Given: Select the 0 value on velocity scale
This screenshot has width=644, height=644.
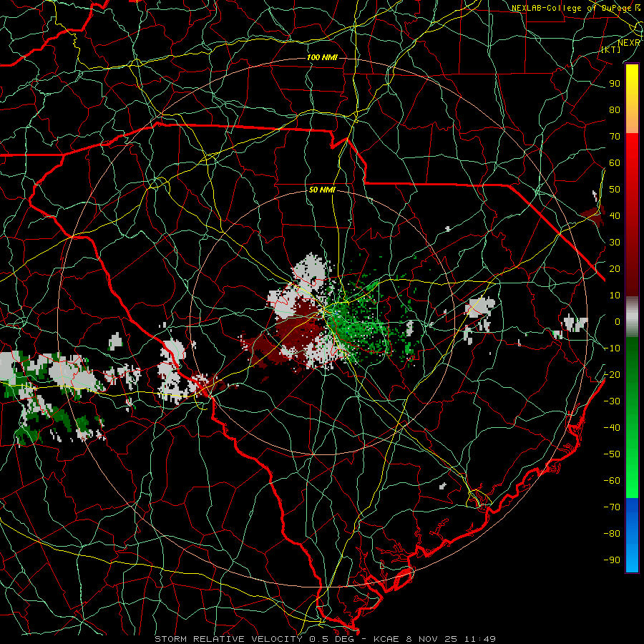Looking at the screenshot, I should pyautogui.click(x=618, y=321).
